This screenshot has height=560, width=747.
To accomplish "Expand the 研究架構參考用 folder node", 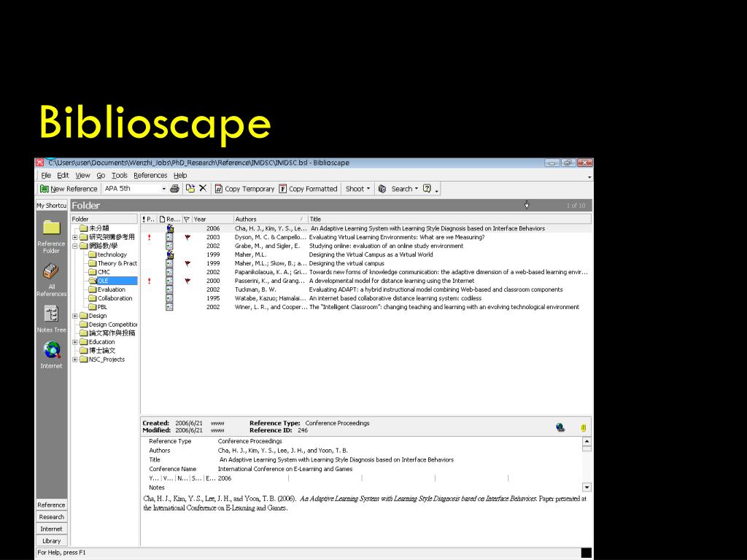I will click(x=75, y=237).
